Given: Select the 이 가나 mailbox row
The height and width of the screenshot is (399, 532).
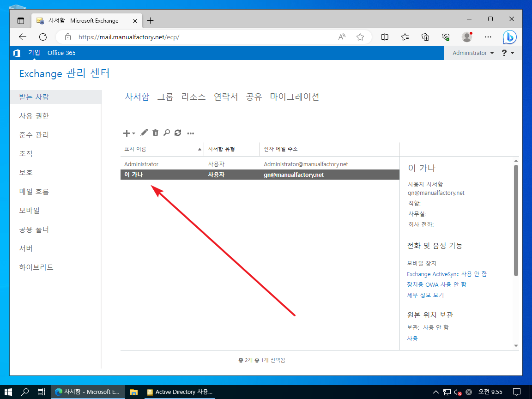Looking at the screenshot, I should pyautogui.click(x=260, y=175).
